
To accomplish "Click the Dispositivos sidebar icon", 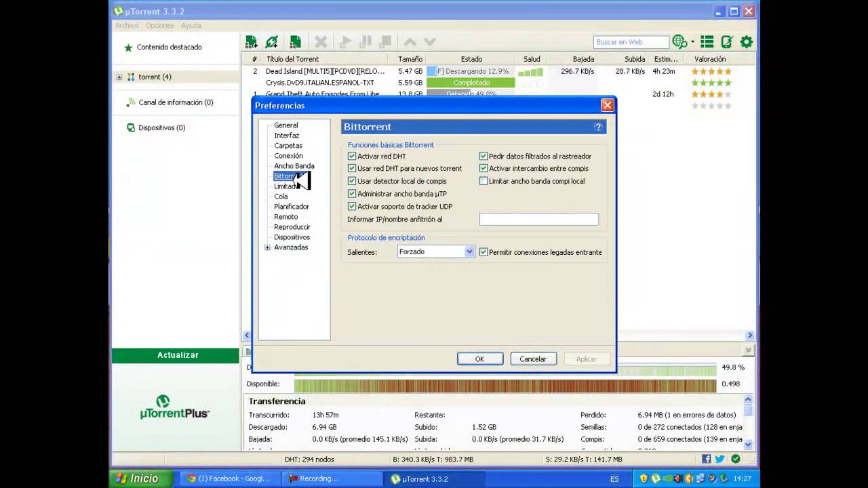I will 131,127.
